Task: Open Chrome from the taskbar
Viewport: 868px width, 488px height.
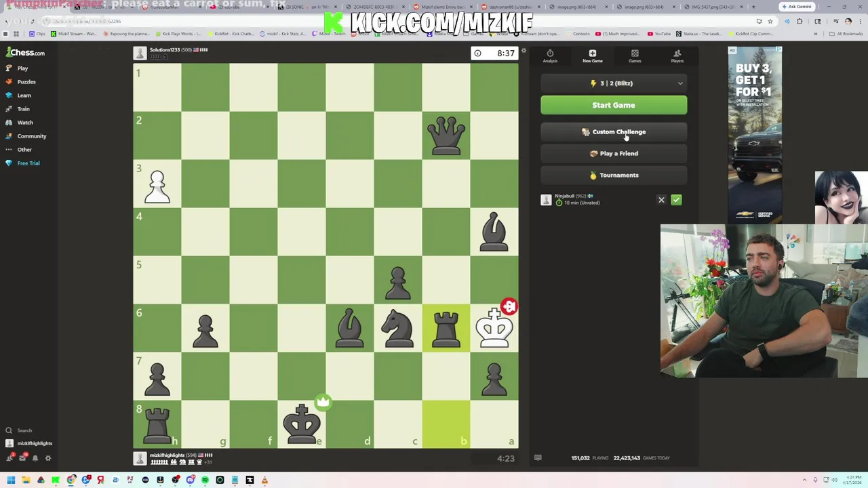Action: point(71,480)
